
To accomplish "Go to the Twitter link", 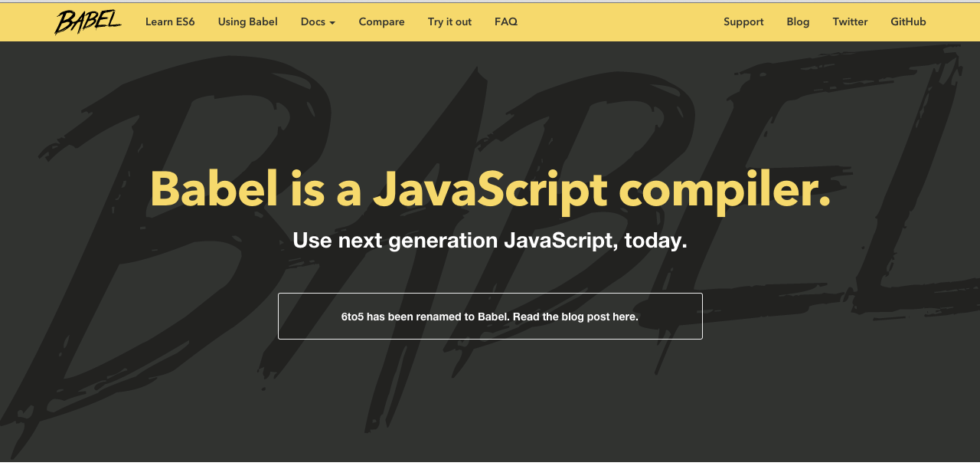I will coord(850,21).
